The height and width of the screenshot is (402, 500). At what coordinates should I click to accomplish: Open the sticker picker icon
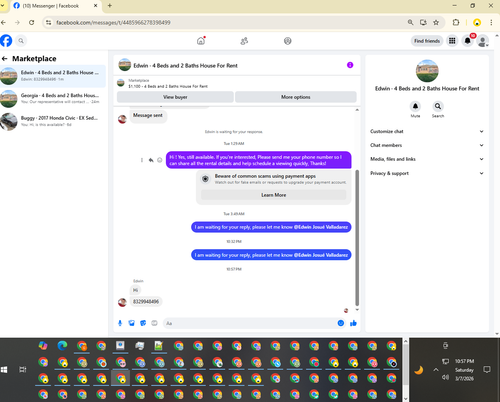coord(143,323)
